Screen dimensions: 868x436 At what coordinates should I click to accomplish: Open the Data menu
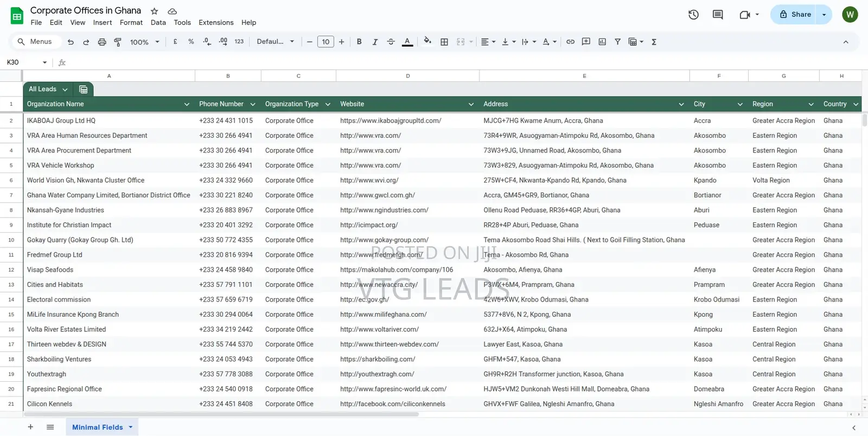pyautogui.click(x=158, y=23)
